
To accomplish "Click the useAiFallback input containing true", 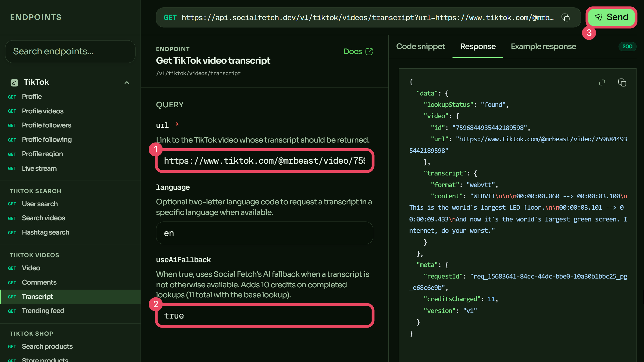I will click(265, 315).
